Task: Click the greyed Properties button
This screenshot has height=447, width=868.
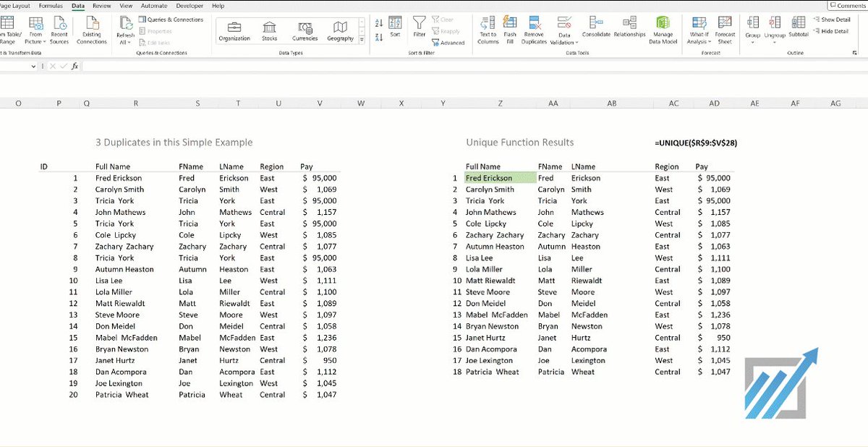Action: pos(156,31)
